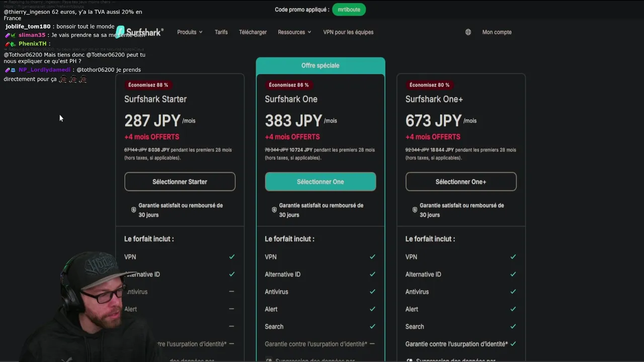Screen dimensions: 644x362
Task: Click Alternative ID checkmark in Starter
Action: pyautogui.click(x=232, y=275)
